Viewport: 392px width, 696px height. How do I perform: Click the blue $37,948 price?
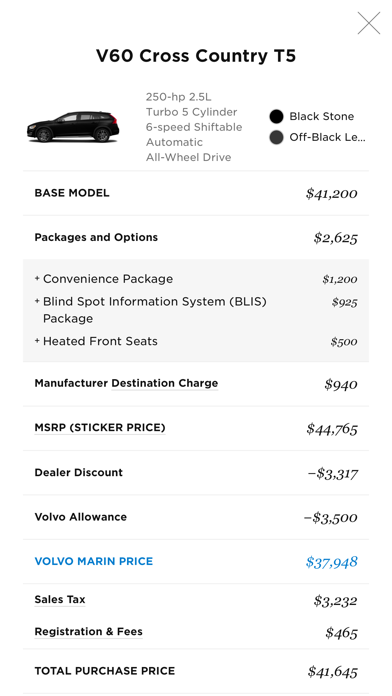pos(331,562)
